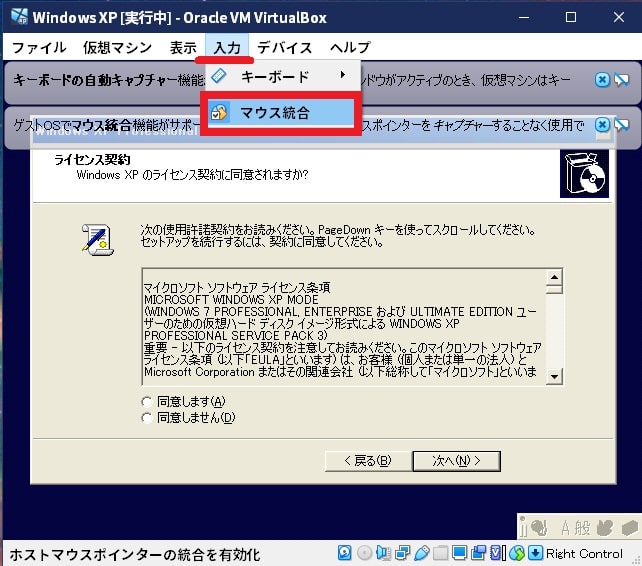Click the mouse integration status icon
Viewport: 642px width, 566px height.
(x=517, y=553)
